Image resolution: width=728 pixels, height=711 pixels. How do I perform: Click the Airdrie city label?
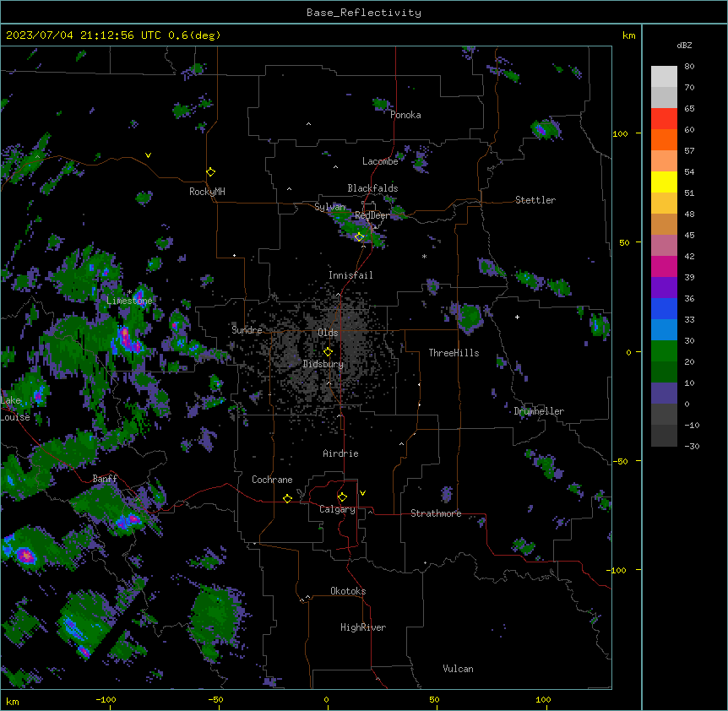coord(340,453)
